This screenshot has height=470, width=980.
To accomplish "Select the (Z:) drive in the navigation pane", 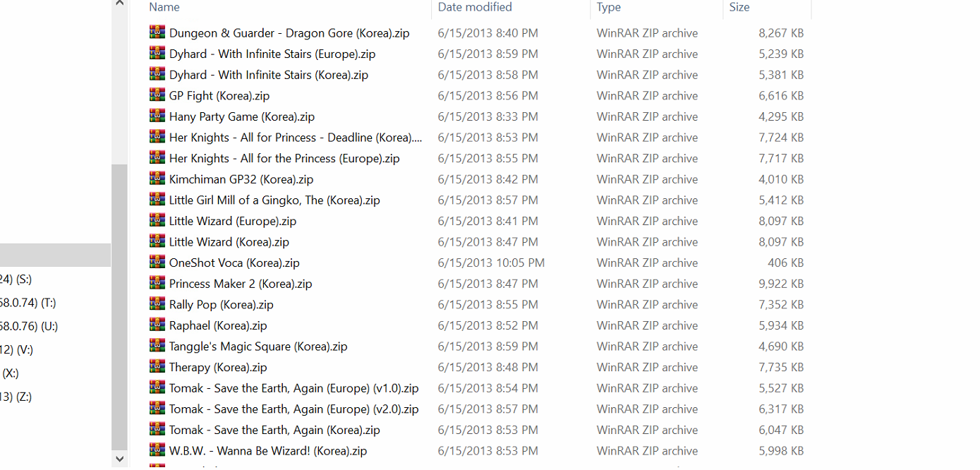I will click(x=16, y=397).
